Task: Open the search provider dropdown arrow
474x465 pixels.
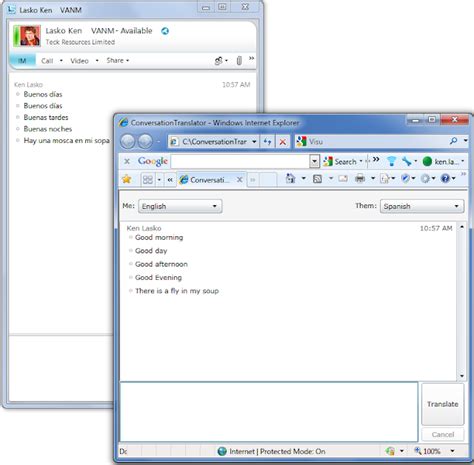Action: (x=466, y=141)
